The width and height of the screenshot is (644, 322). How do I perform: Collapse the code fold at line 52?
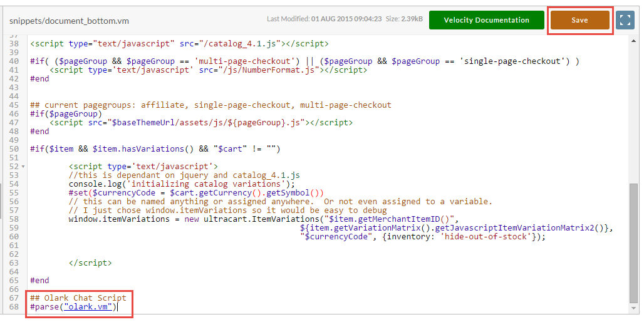[23, 167]
